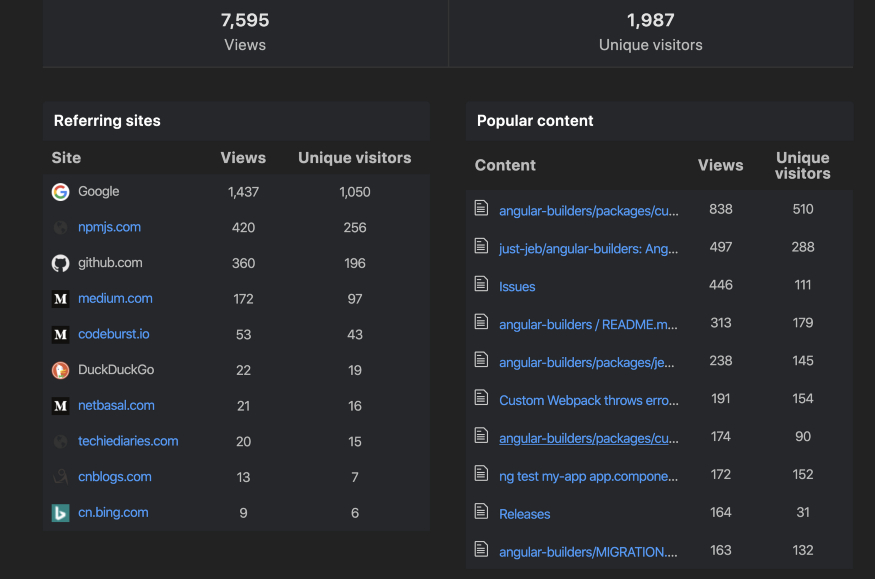Open the Releases content link

tap(524, 514)
